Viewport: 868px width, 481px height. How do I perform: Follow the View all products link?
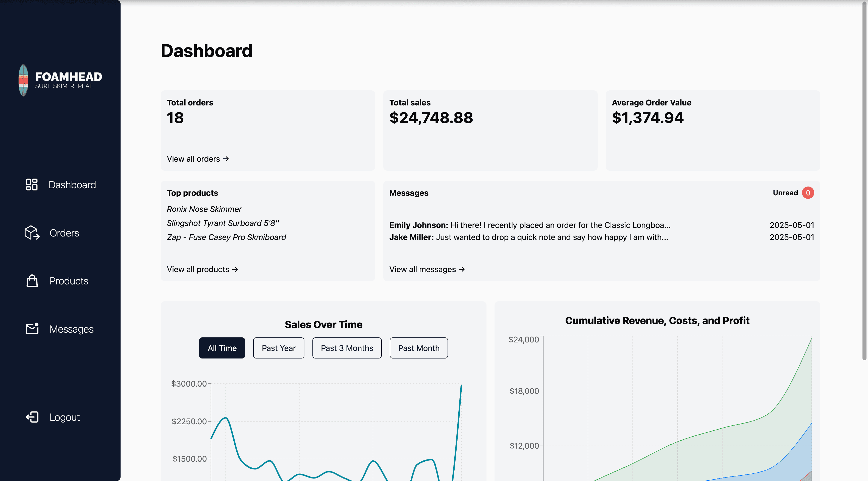202,269
